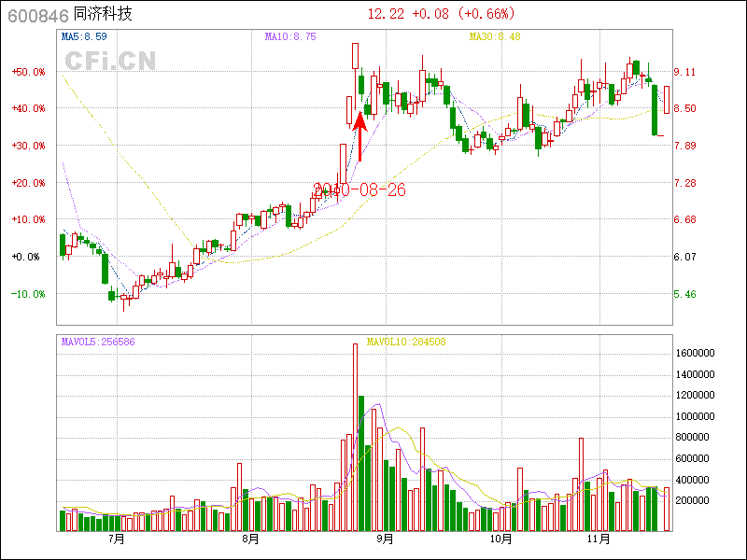Click the MAVOL10:284508 volume label
Viewport: 747px width, 560px height.
click(x=405, y=342)
